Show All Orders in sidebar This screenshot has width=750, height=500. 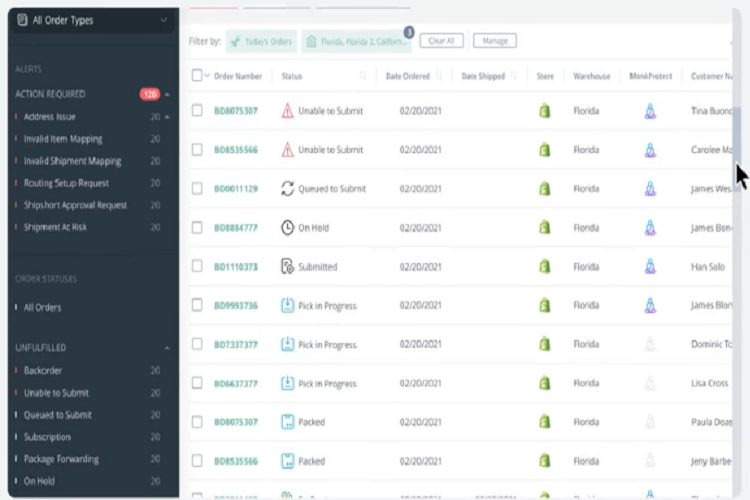pos(42,307)
